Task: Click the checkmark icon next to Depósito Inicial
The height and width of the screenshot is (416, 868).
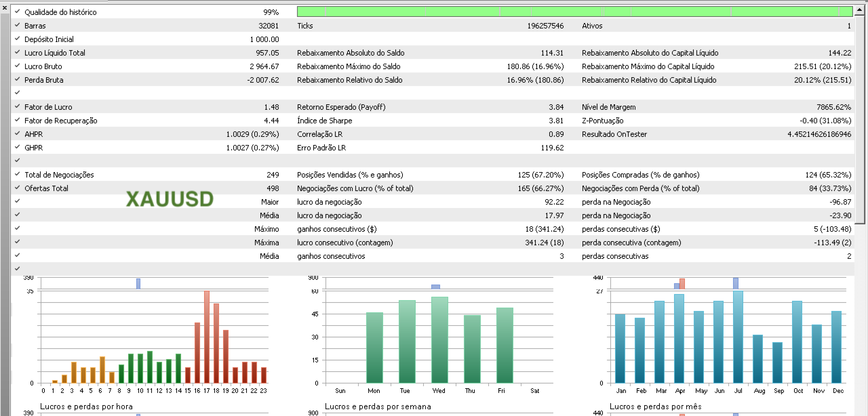Action: point(18,39)
